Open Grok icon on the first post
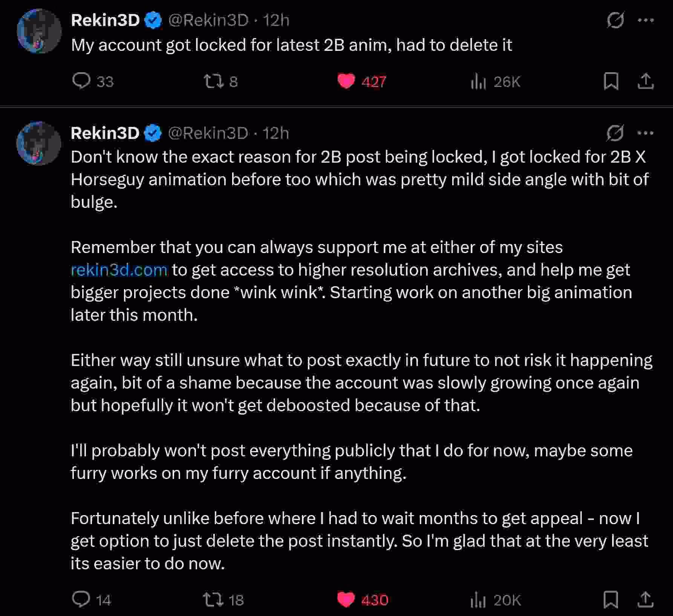 point(615,20)
